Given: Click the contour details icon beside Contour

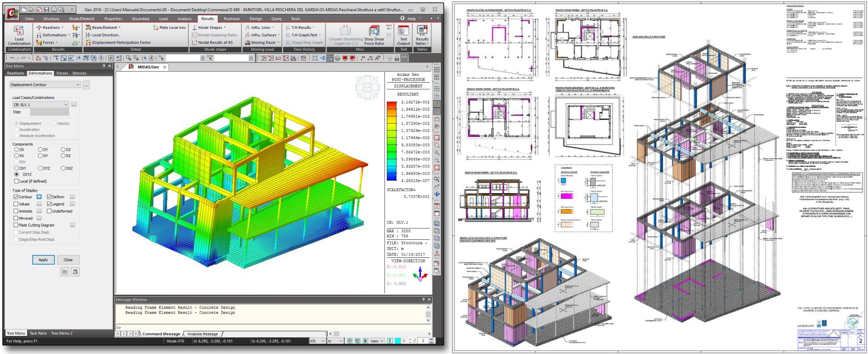Looking at the screenshot, I should (x=39, y=197).
